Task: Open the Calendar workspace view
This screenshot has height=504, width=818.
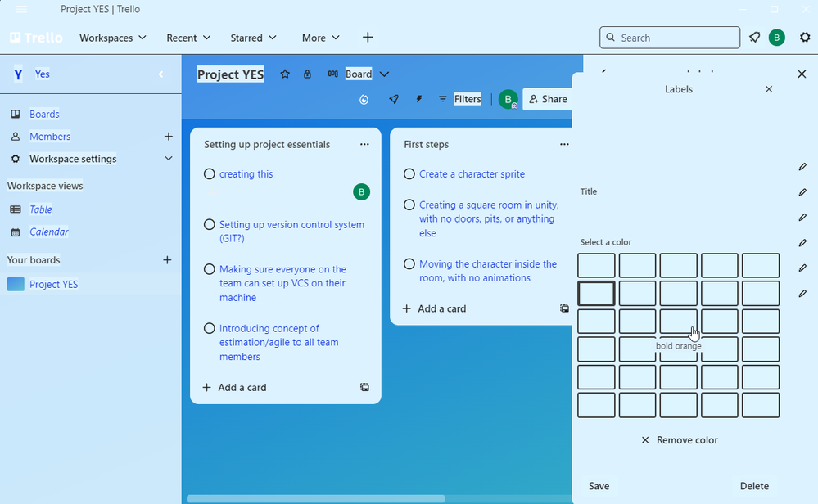Action: (48, 232)
